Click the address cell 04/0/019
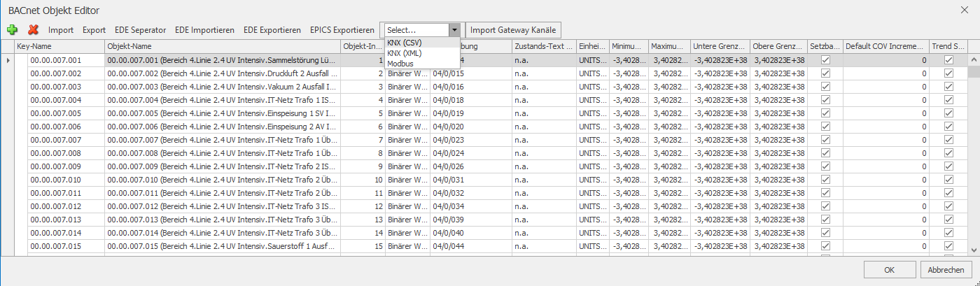The height and width of the screenshot is (286, 980). click(x=470, y=113)
